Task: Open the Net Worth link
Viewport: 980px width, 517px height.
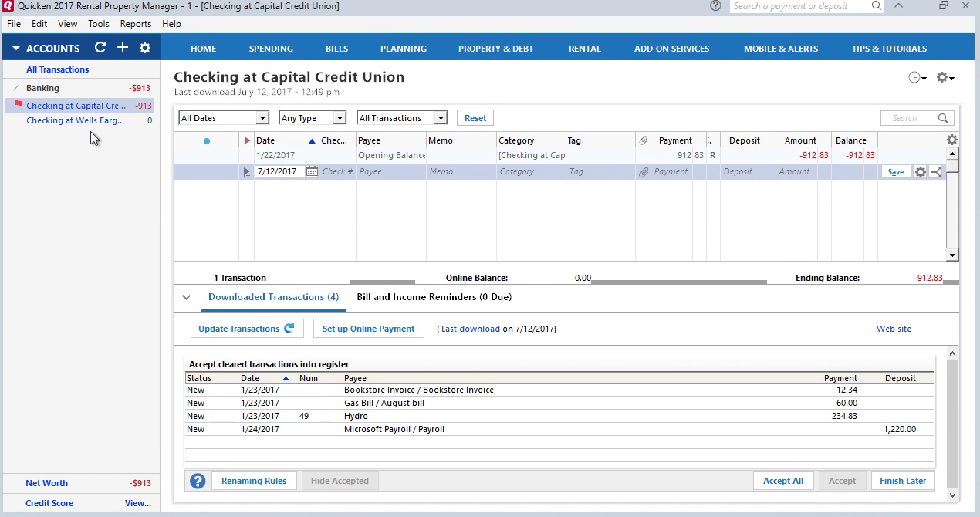Action: pos(46,483)
